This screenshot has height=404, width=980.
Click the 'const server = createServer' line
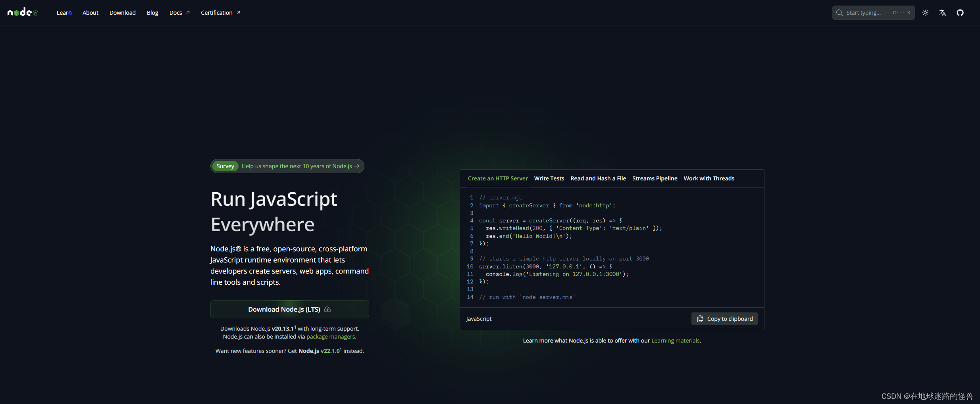pos(551,220)
